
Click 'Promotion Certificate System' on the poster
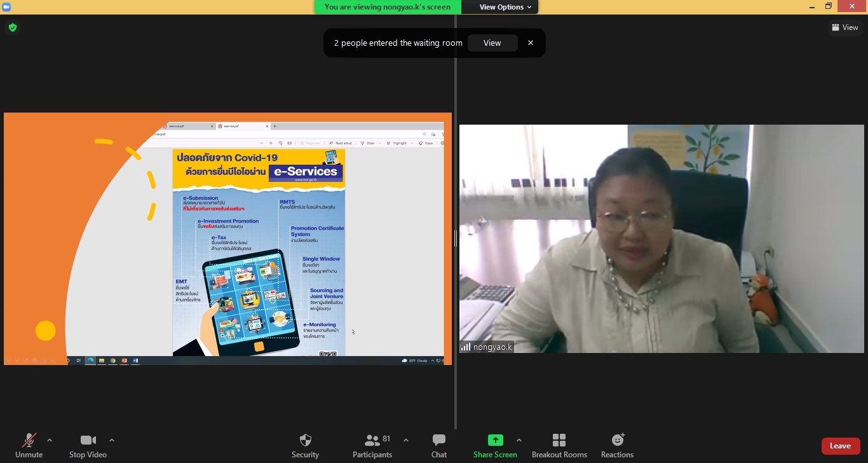pos(317,231)
